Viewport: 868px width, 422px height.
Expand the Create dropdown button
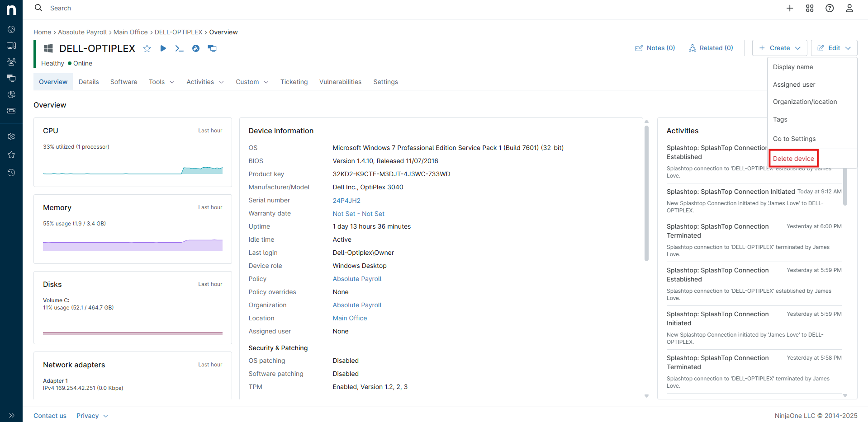[779, 48]
